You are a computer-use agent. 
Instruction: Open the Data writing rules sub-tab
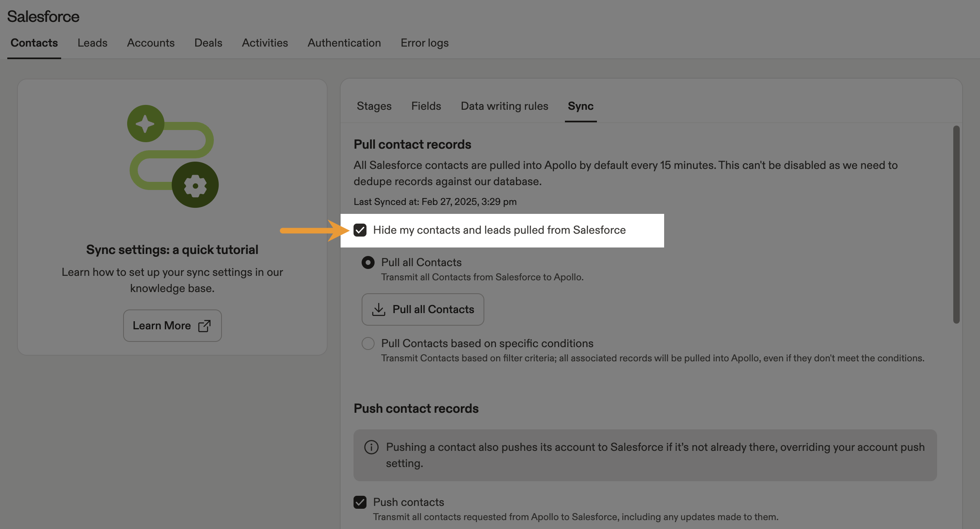[x=504, y=106]
